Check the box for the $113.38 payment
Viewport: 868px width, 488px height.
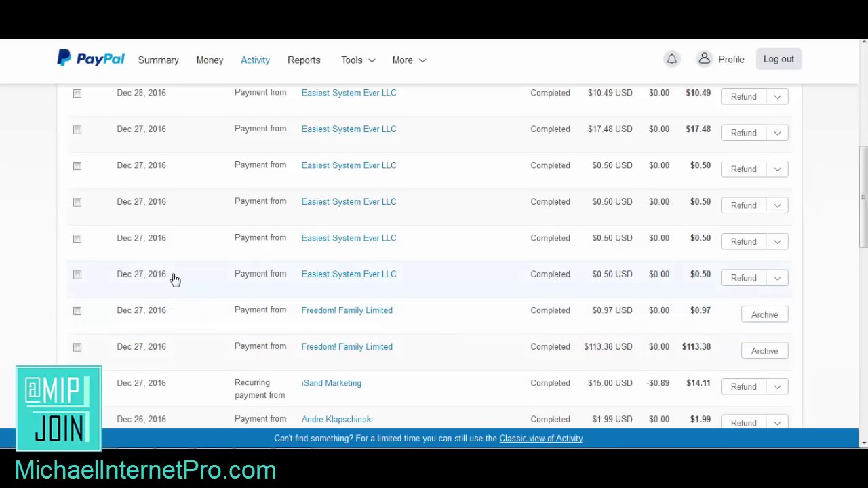click(77, 347)
